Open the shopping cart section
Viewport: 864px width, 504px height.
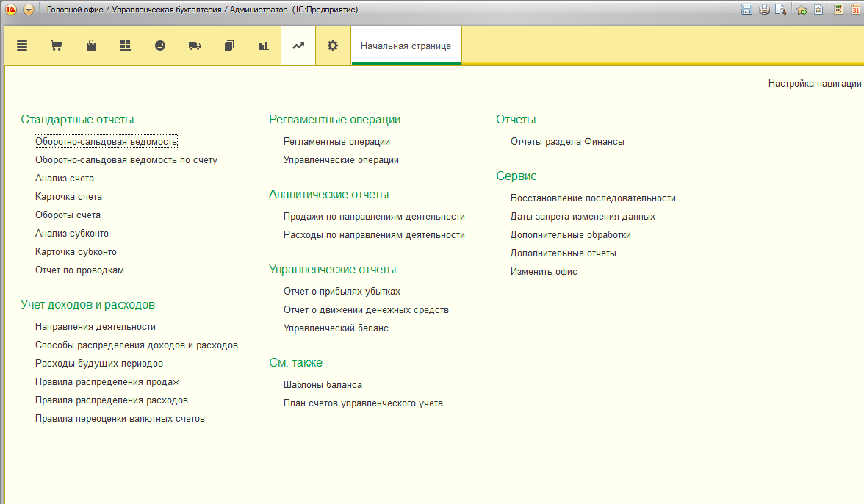[56, 46]
